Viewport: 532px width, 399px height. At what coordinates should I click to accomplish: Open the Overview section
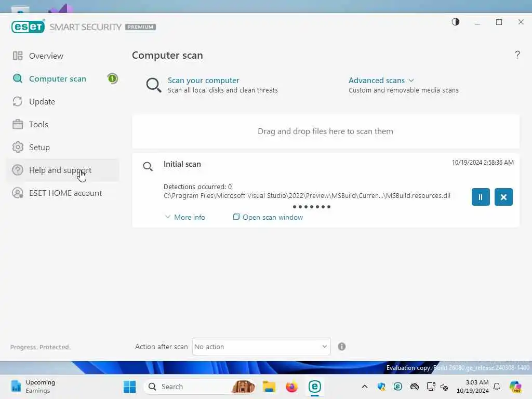pyautogui.click(x=46, y=56)
